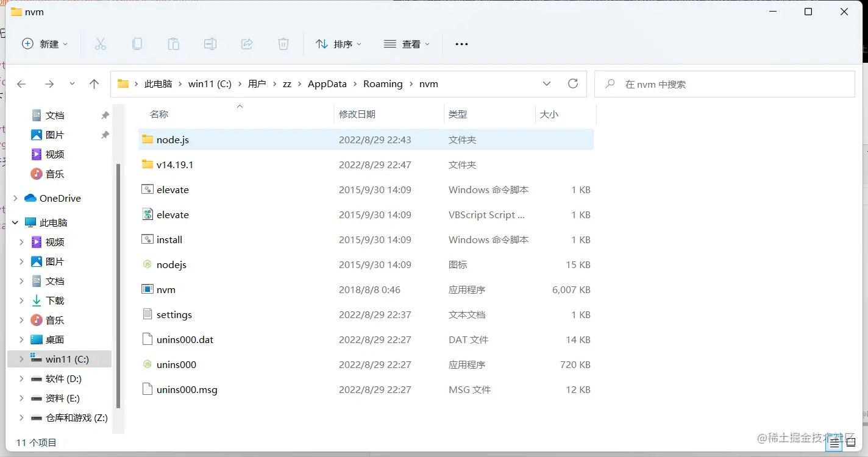Open the 排序 (Sort) dropdown
The height and width of the screenshot is (457, 868).
(x=338, y=44)
